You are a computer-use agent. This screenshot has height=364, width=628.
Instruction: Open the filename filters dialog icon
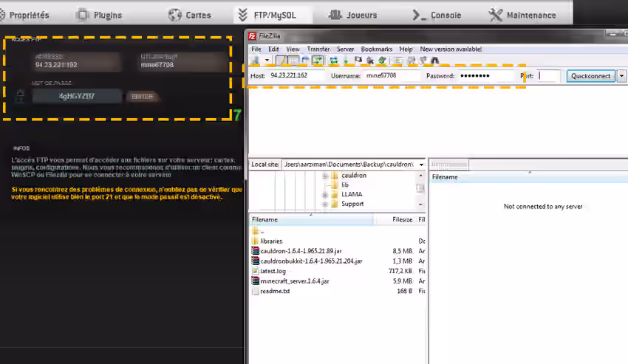tap(397, 61)
